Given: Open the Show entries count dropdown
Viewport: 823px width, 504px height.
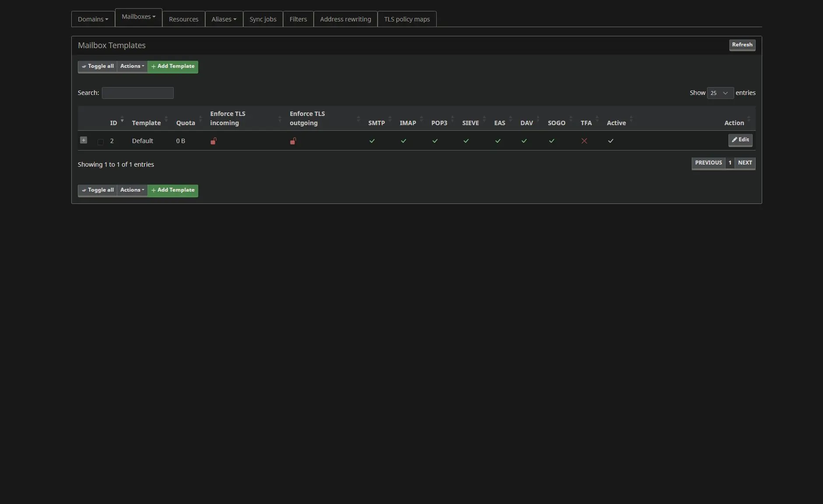Looking at the screenshot, I should tap(720, 93).
